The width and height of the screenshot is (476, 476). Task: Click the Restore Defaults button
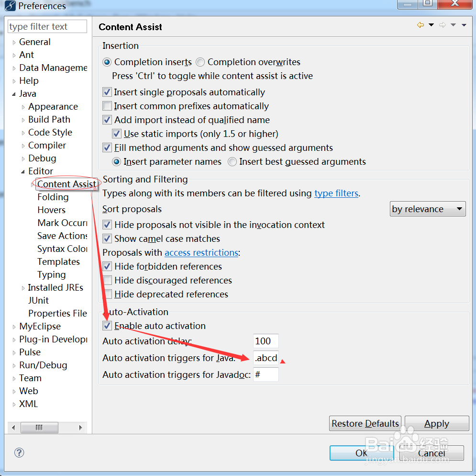tap(365, 424)
